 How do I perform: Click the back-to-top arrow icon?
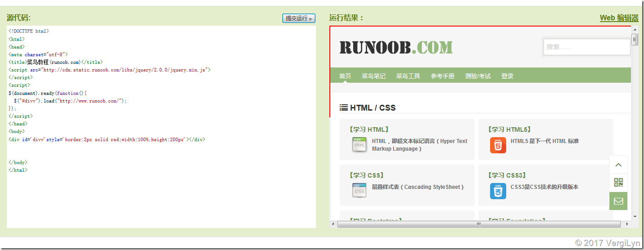pyautogui.click(x=618, y=165)
